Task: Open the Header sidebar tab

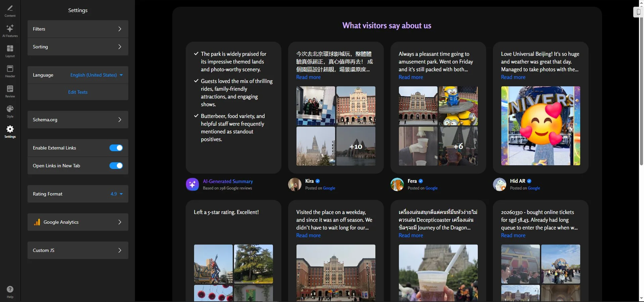Action: pyautogui.click(x=10, y=71)
